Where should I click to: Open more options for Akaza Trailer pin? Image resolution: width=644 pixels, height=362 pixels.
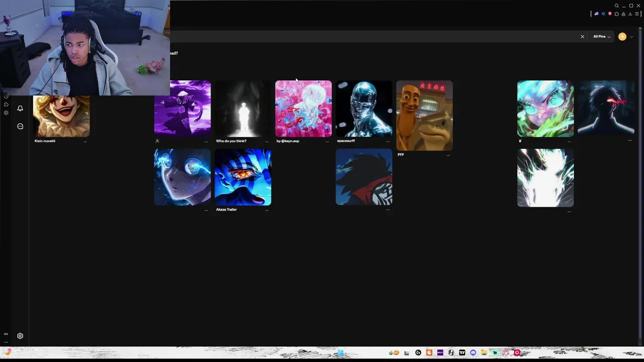(x=267, y=210)
